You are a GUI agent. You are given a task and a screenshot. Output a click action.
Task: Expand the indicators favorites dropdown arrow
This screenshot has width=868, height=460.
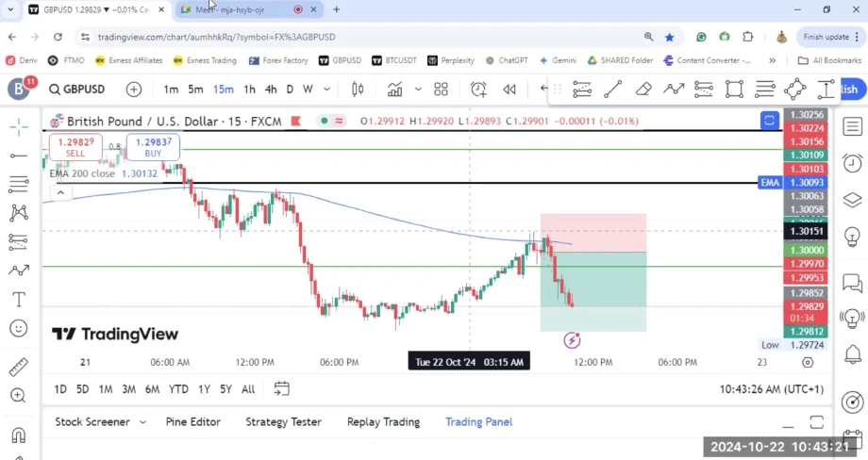click(418, 89)
